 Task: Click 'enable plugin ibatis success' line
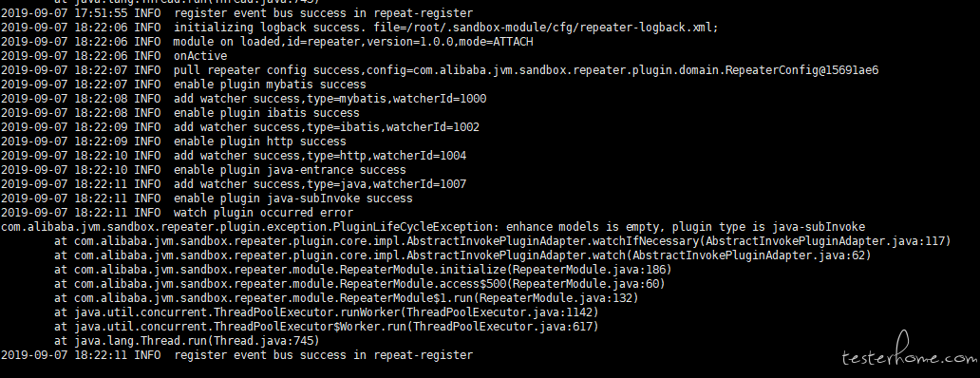coord(180,113)
